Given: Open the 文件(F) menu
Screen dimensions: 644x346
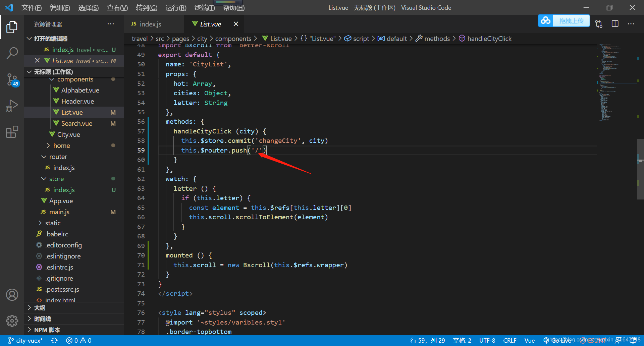Looking at the screenshot, I should pos(32,8).
